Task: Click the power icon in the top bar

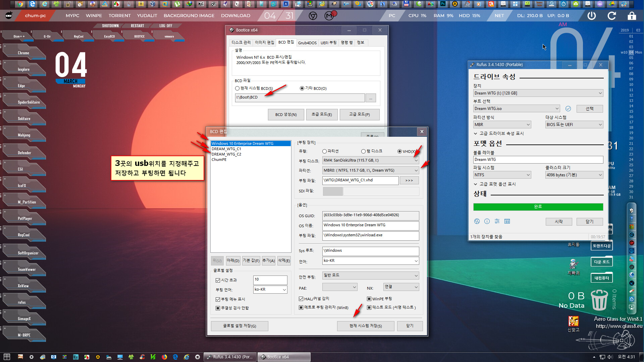Action: pos(591,16)
